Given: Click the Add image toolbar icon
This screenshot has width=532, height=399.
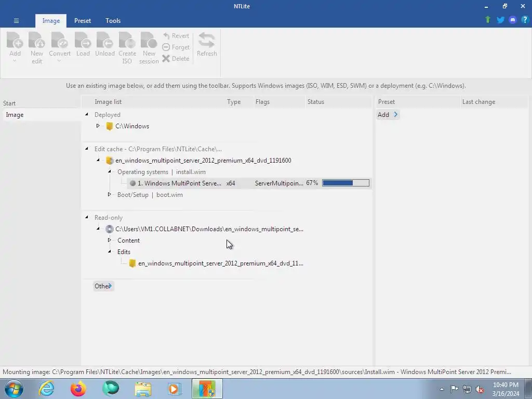Looking at the screenshot, I should coord(15,40).
